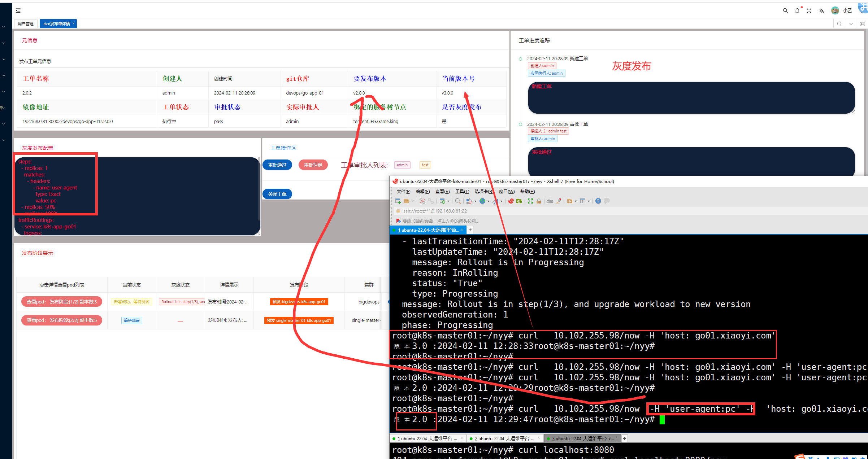This screenshot has width=868, height=459.
Task: Expand the tabs options chevron dropdown
Action: pyautogui.click(x=851, y=24)
